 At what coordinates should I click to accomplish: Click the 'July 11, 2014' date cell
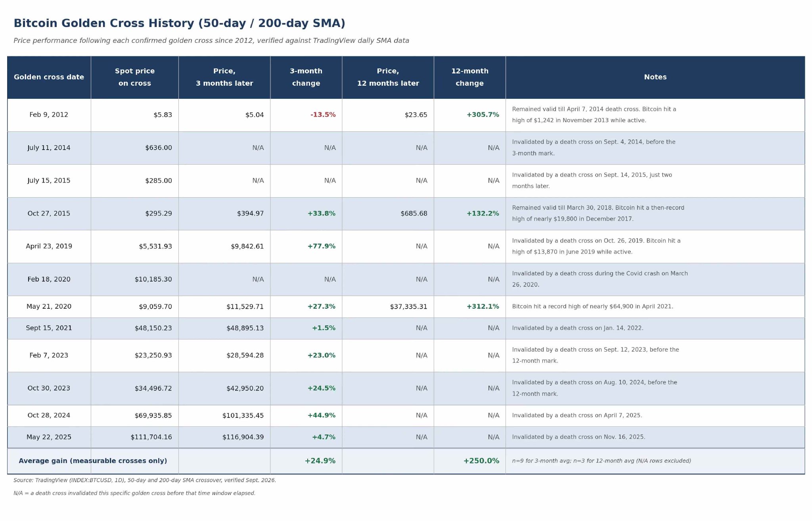pyautogui.click(x=49, y=148)
